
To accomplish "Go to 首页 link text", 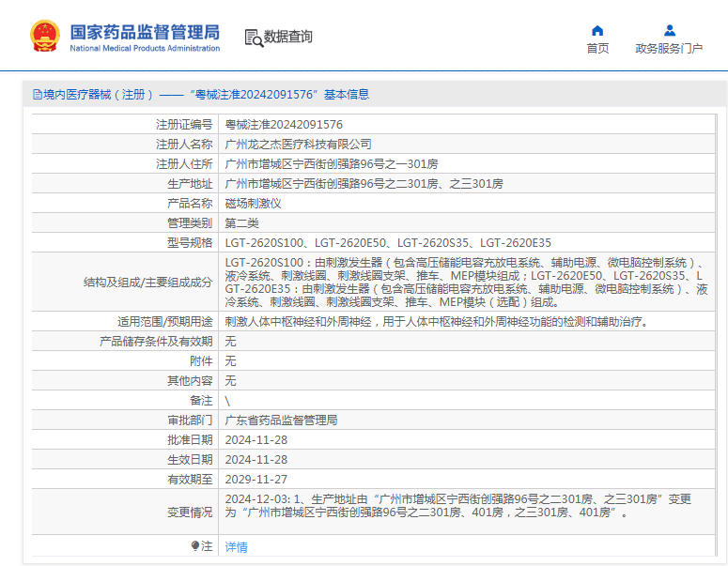I will pyautogui.click(x=597, y=48).
